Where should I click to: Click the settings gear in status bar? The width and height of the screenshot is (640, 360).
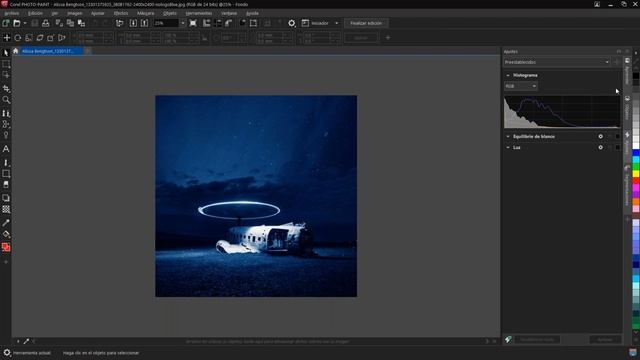[x=7, y=353]
